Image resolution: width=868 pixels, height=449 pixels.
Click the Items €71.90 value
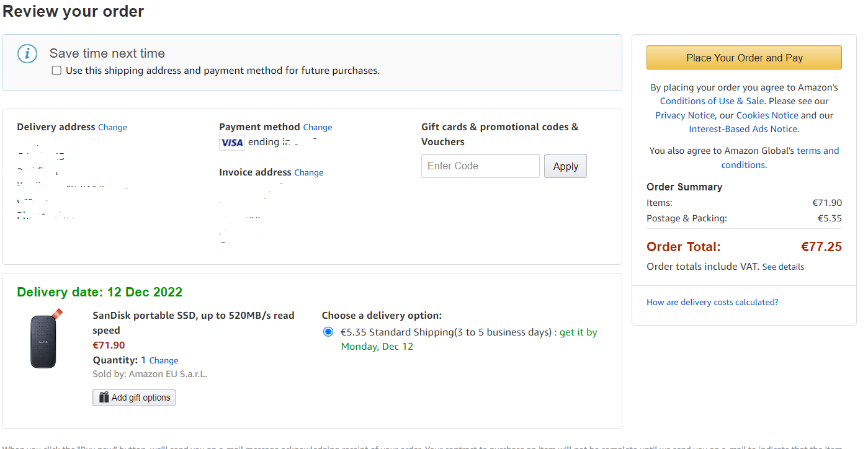click(x=827, y=203)
